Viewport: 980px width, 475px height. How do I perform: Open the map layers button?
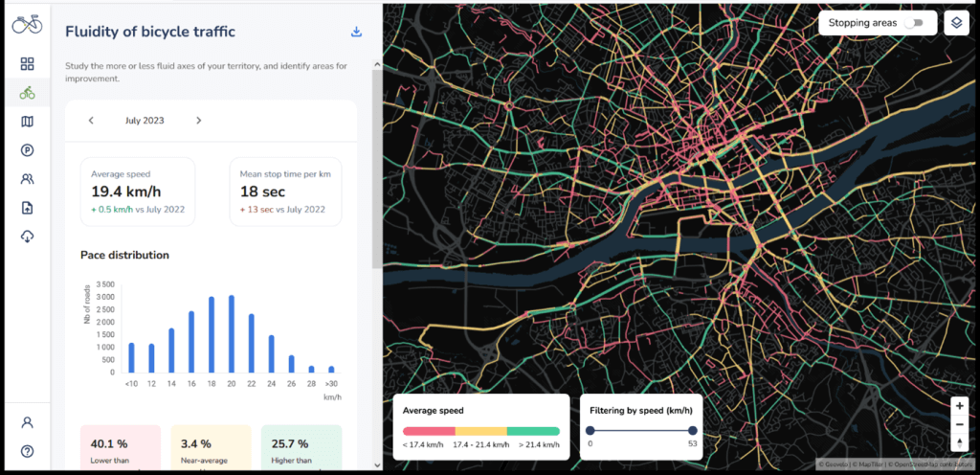[956, 23]
